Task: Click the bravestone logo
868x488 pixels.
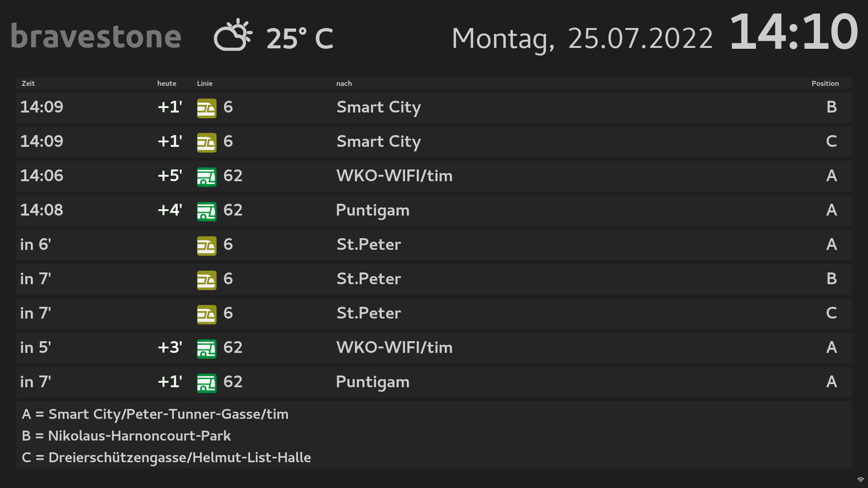Action: [96, 36]
